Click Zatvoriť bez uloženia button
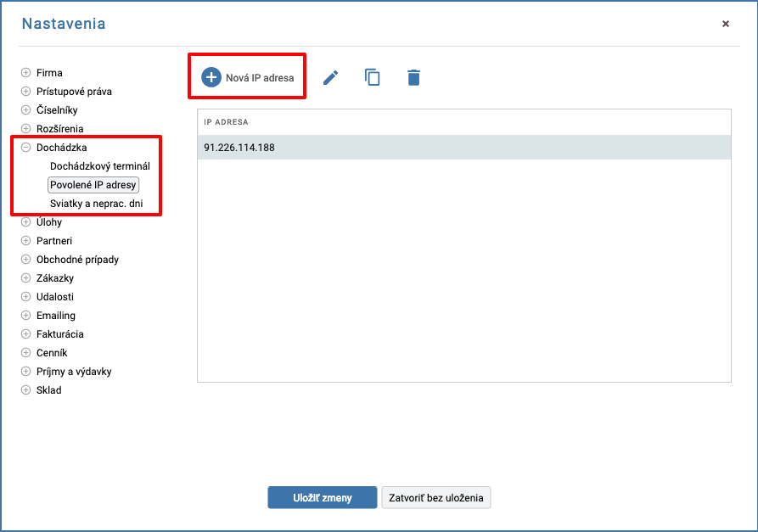 [436, 498]
